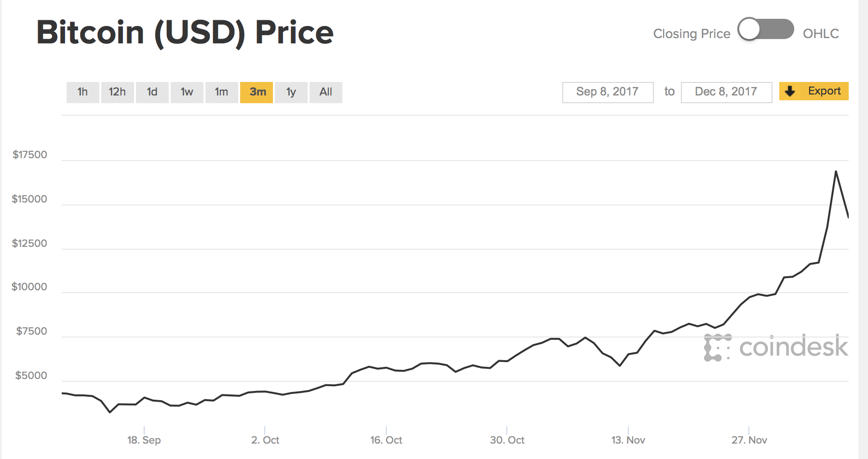The image size is (868, 459).
Task: Show All price history
Action: tap(325, 92)
